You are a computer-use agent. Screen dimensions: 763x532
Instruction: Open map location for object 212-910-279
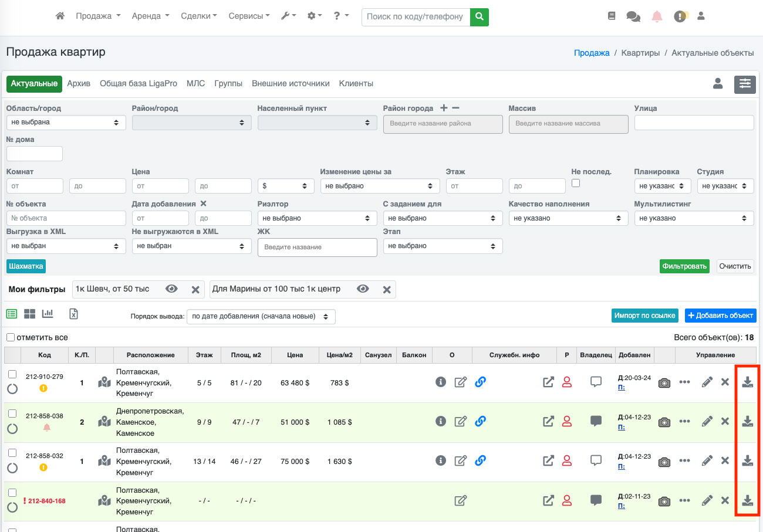tap(104, 382)
